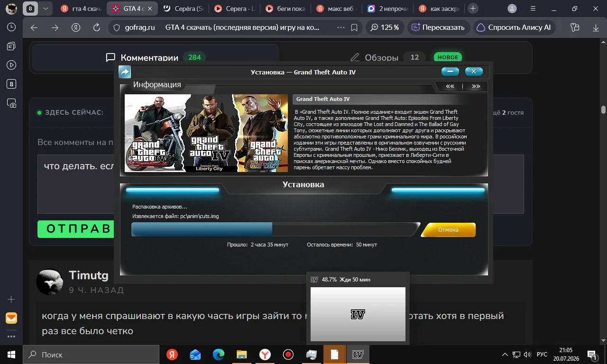The width and height of the screenshot is (607, 364).
Task: Open the browser downloads panel
Action: [x=596, y=27]
